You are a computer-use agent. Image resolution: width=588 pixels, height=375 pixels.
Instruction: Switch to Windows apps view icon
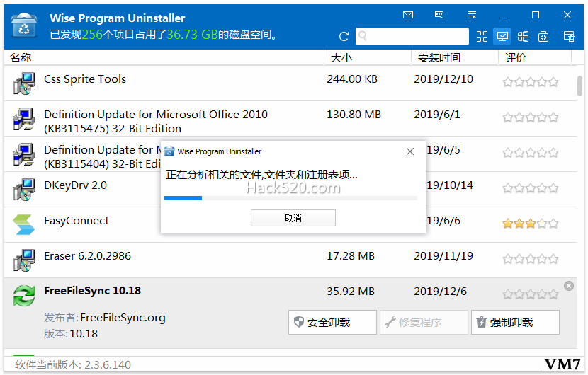pos(523,36)
